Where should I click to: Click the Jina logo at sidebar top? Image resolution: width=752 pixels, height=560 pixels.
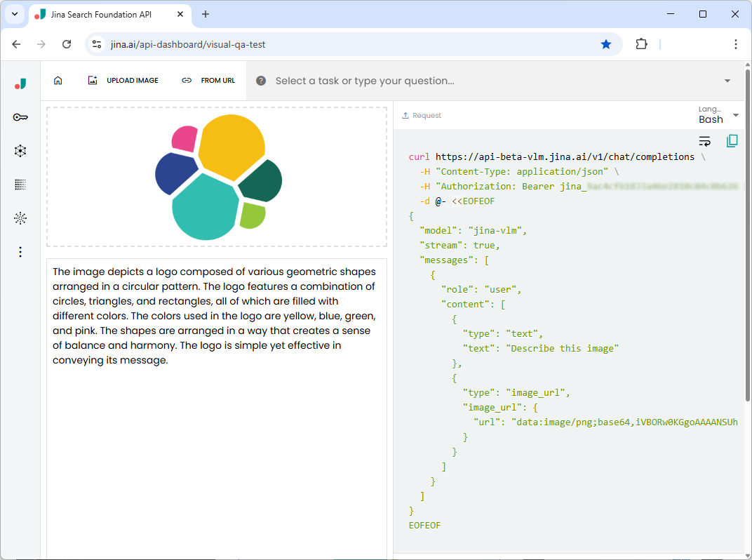[20, 83]
